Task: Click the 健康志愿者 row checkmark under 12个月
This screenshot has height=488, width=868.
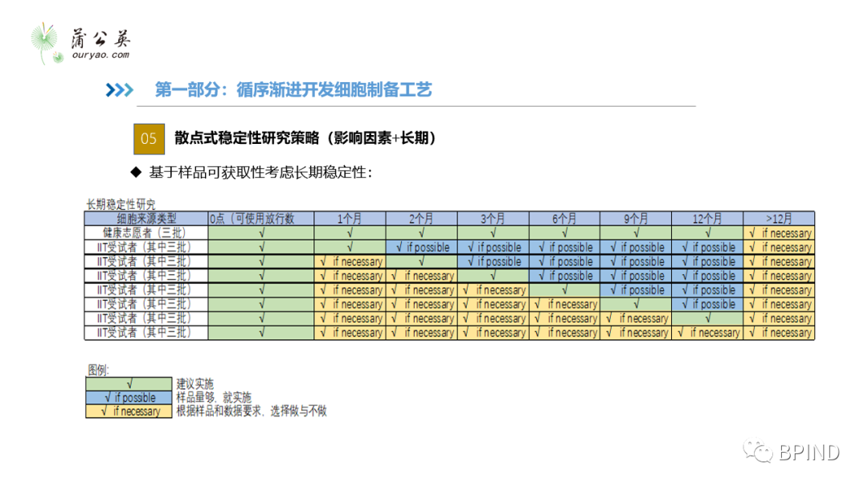Action: pyautogui.click(x=707, y=232)
